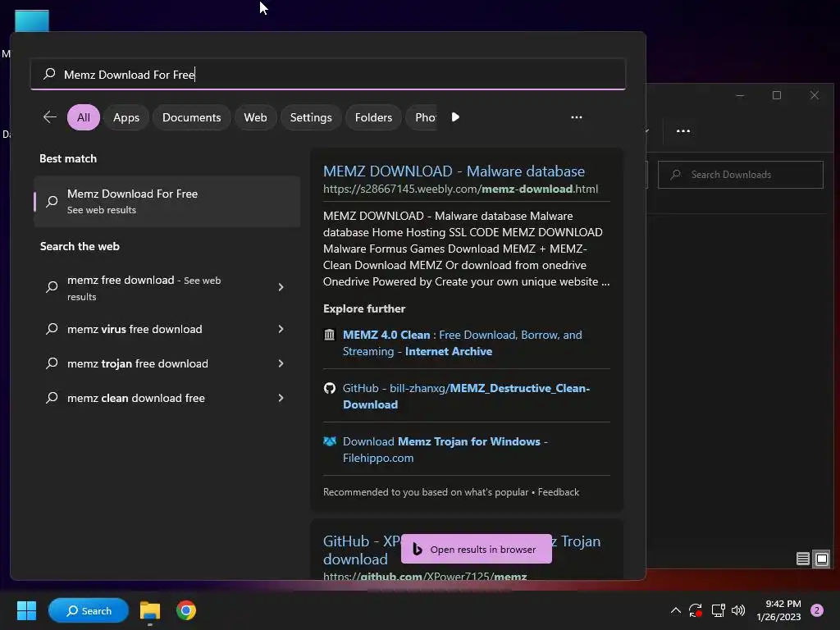Image resolution: width=840 pixels, height=630 pixels.
Task: Open the Download Memz Trojan Filehippo link
Action: pos(445,450)
